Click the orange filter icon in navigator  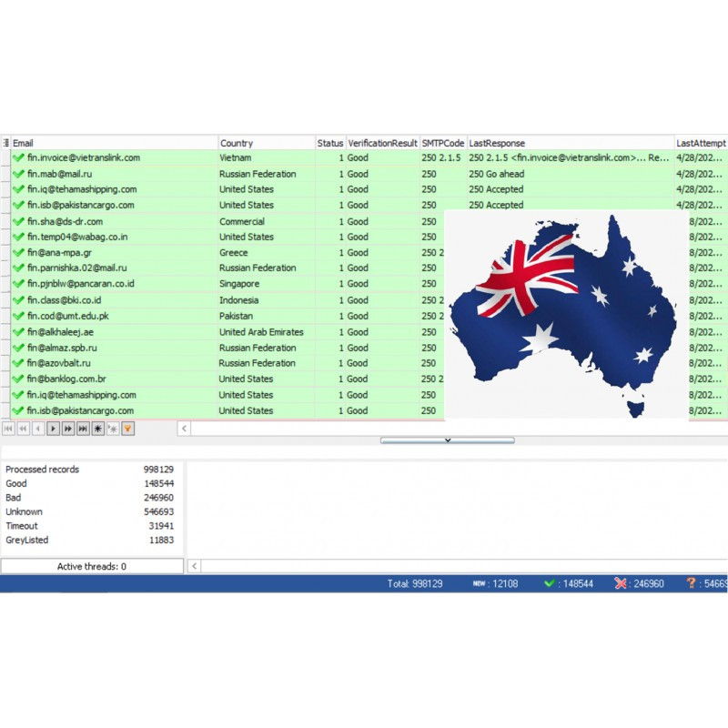click(x=127, y=428)
